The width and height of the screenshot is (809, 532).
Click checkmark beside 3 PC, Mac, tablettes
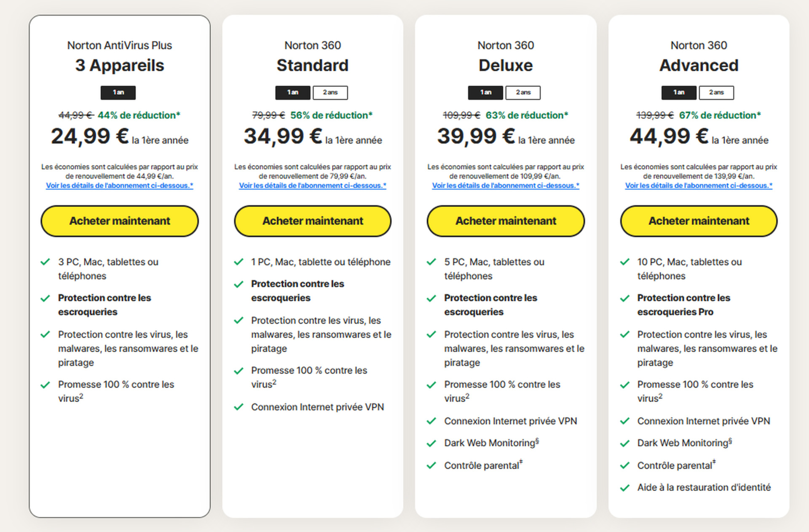pos(45,262)
